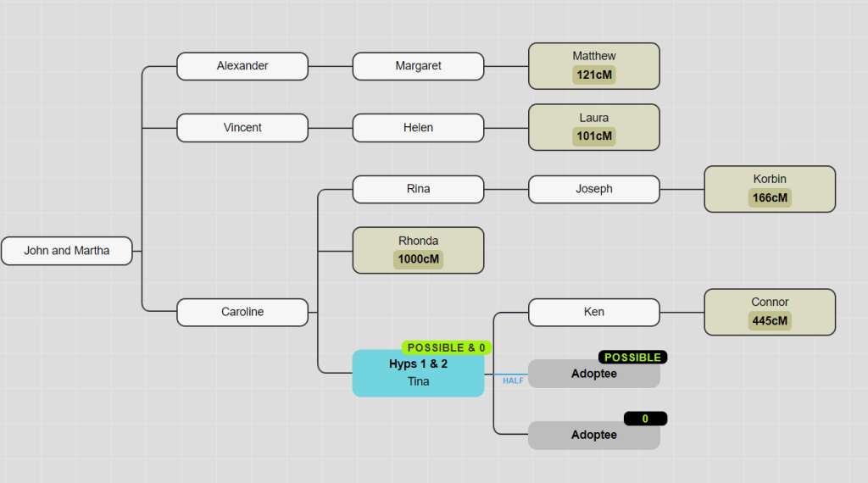Screen dimensions: 868x483
Task: Click the Caroline node
Action: 242,312
